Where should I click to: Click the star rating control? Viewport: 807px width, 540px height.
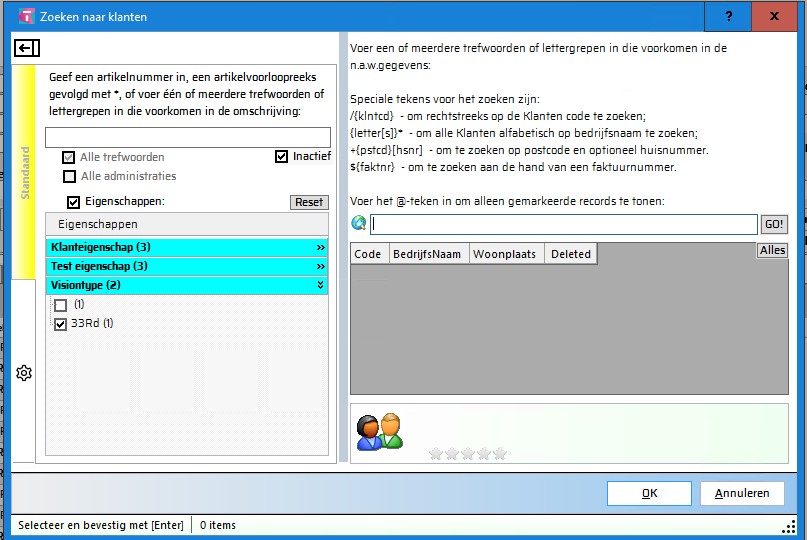pyautogui.click(x=467, y=453)
